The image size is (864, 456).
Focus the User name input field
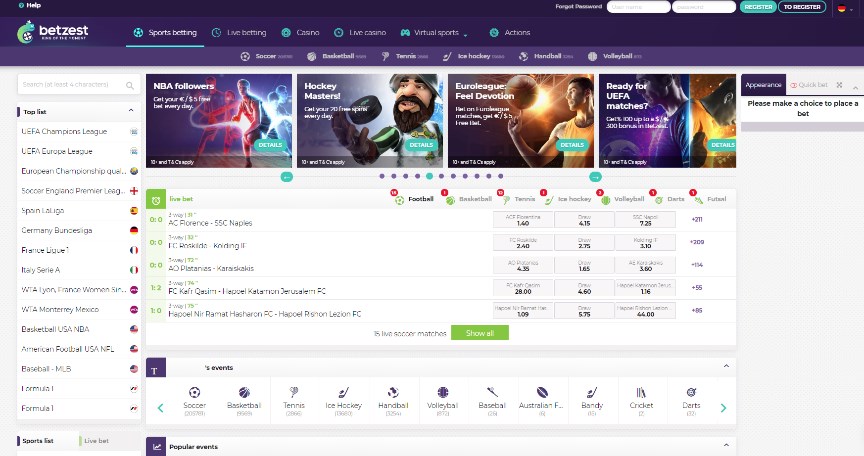click(x=639, y=7)
